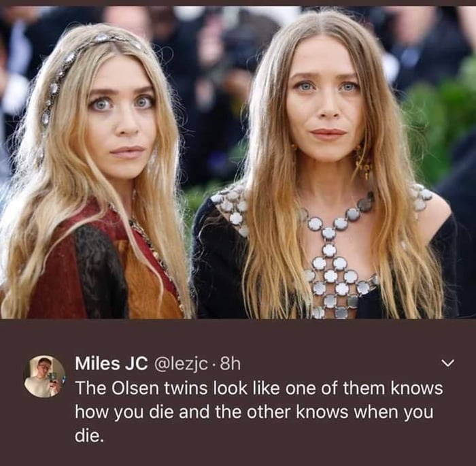Click the left woman's face in the photo
Viewport: 476px width, 466px height.
click(122, 118)
